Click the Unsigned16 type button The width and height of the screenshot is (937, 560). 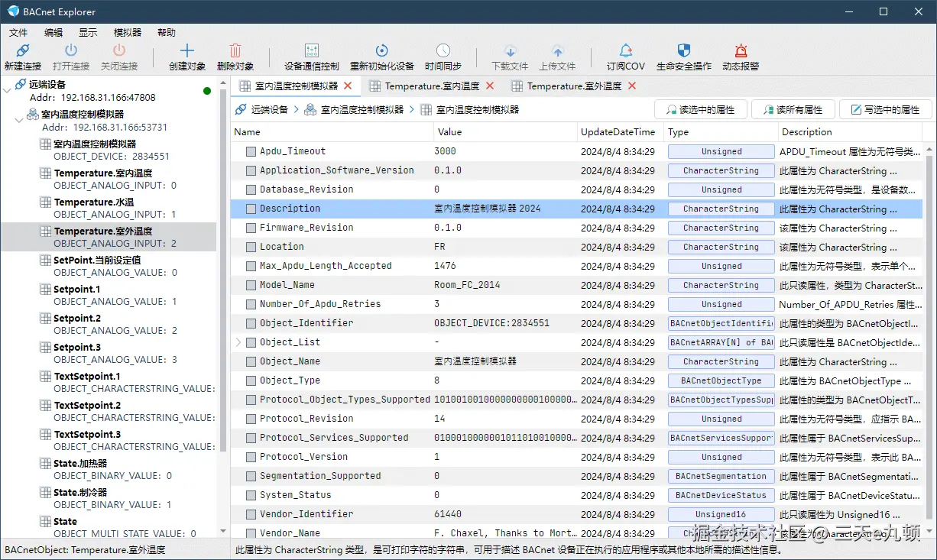point(721,514)
